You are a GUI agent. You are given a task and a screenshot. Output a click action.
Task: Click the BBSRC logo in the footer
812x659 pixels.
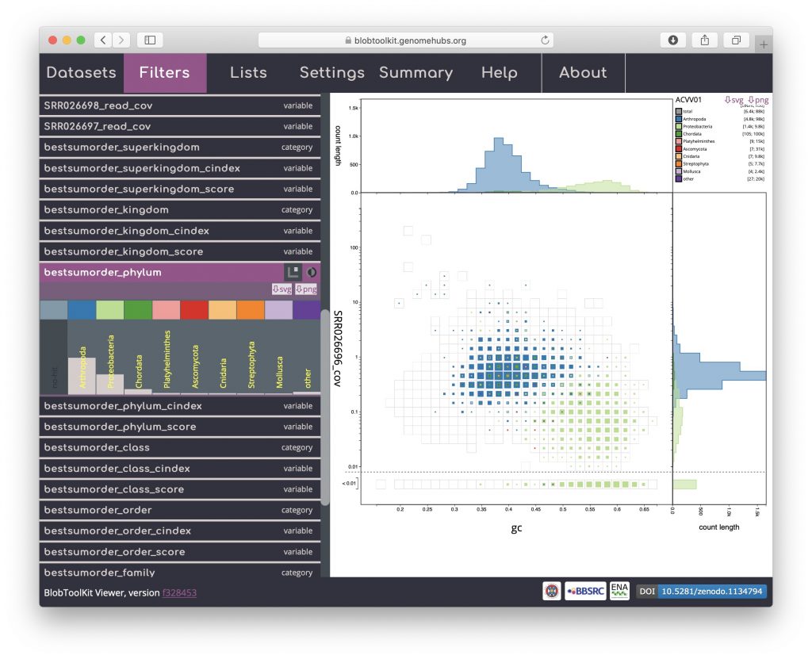point(585,591)
